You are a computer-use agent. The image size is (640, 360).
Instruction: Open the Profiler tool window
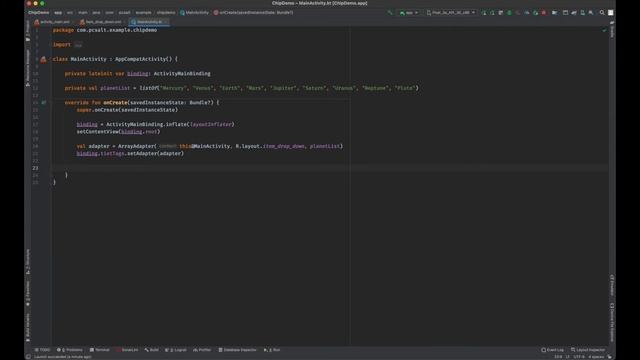coord(202,350)
